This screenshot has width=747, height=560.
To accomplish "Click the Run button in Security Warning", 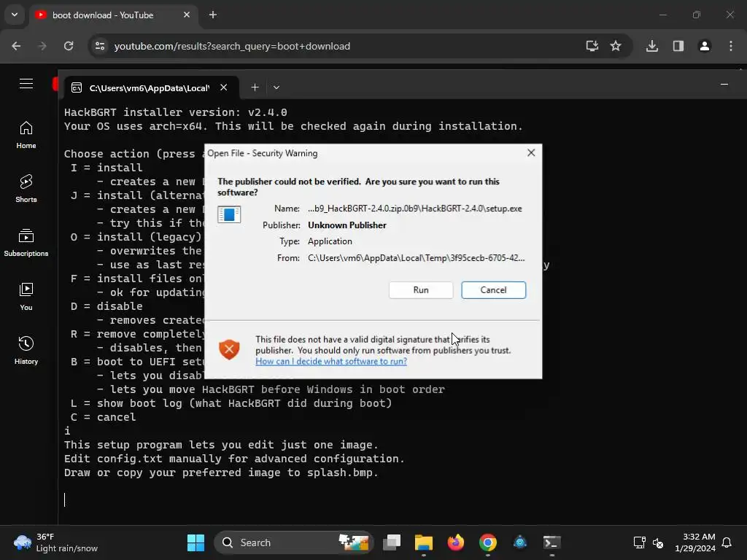I will [x=421, y=290].
